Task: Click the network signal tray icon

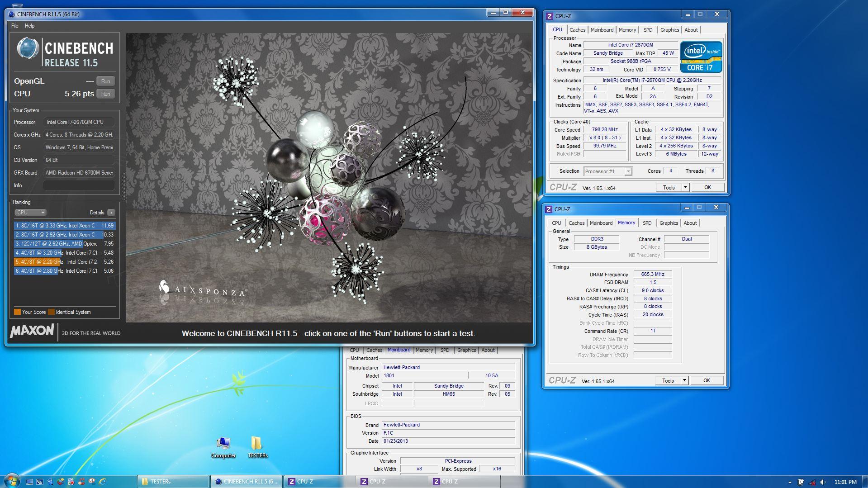Action: 812,482
